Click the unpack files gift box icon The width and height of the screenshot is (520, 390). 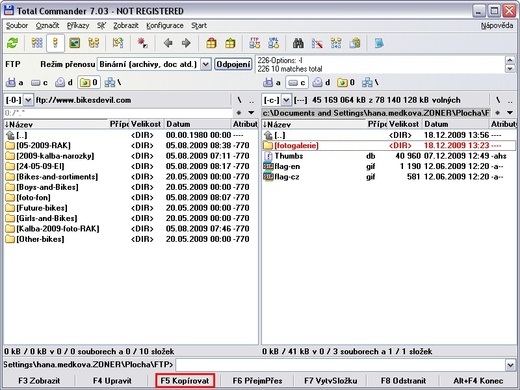(x=230, y=43)
